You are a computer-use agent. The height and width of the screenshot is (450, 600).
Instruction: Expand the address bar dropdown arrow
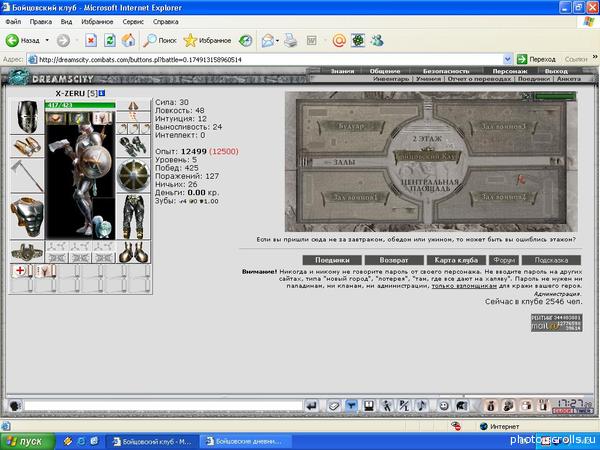507,59
